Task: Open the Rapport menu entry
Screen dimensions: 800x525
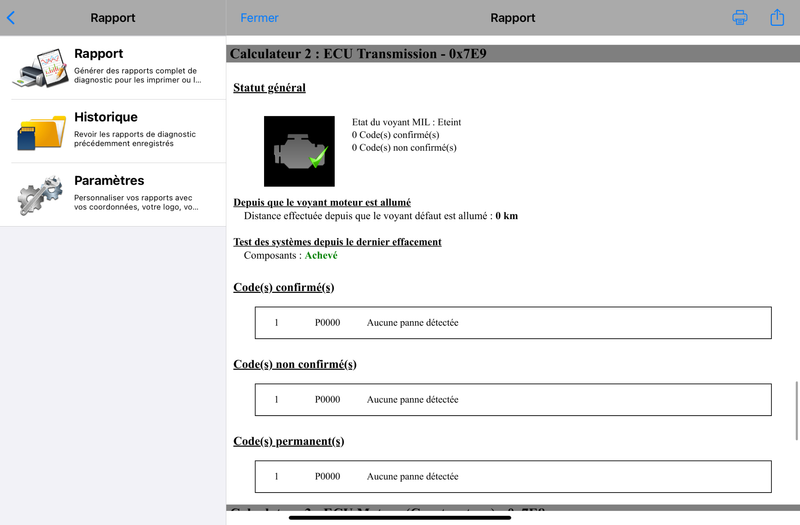Action: [x=113, y=68]
